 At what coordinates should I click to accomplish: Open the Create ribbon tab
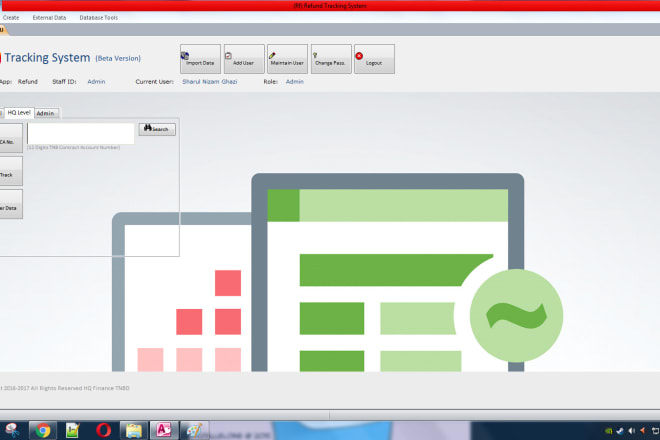11,18
